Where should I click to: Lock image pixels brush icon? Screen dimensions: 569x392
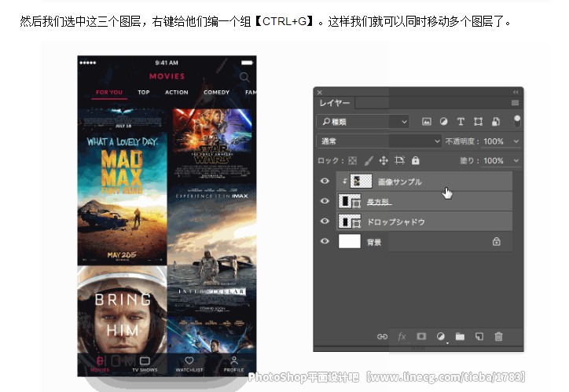369,160
